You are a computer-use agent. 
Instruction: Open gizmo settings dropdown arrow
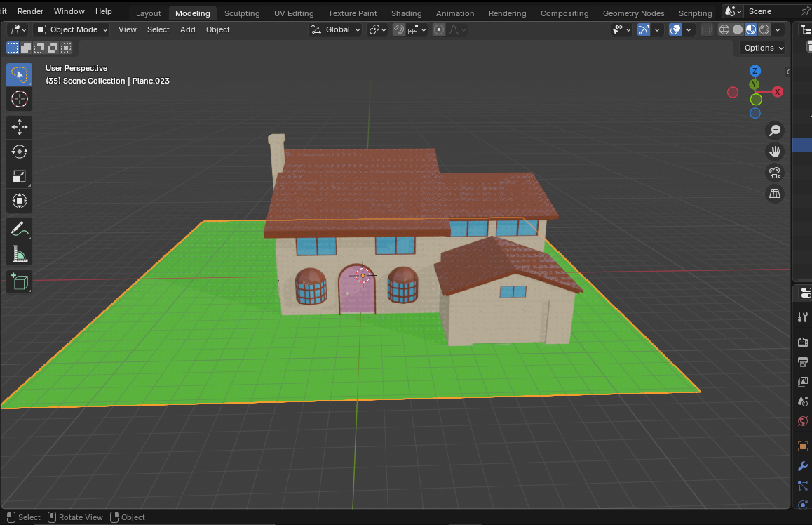(657, 29)
